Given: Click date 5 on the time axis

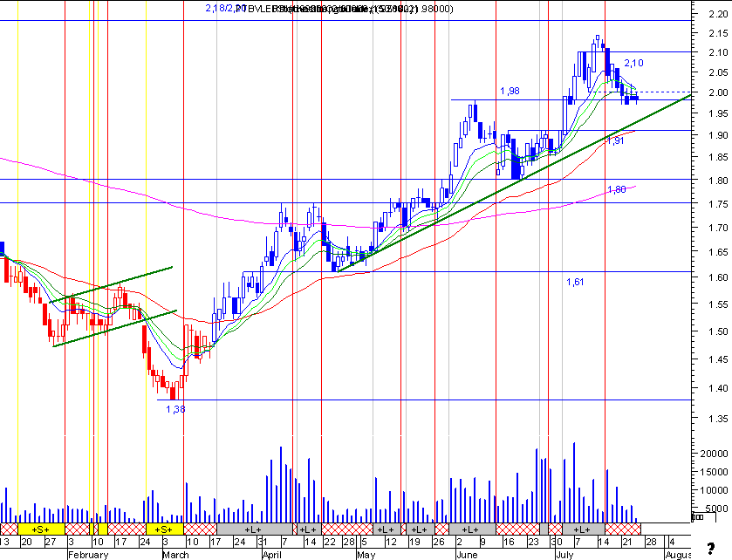Looking at the screenshot, I should pos(364,542).
